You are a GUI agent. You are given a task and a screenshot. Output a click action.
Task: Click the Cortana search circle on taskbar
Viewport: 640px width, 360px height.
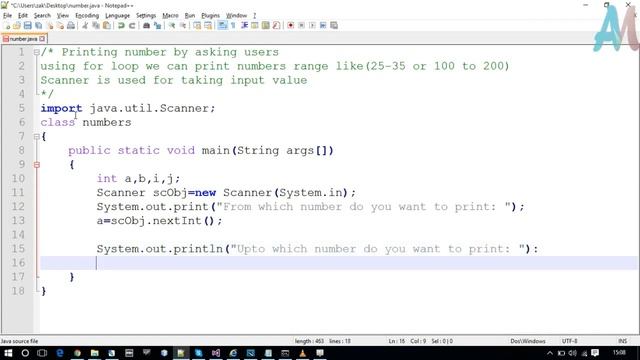coord(25,353)
